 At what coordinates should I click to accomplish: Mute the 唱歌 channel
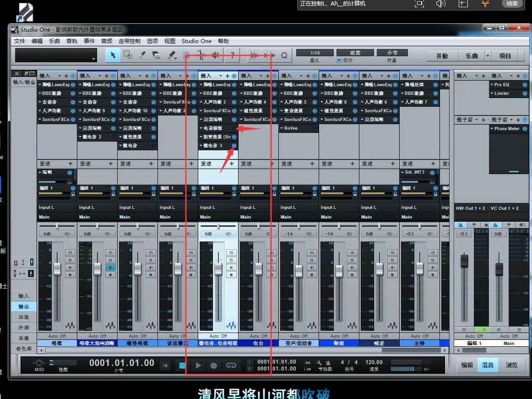coord(70,253)
